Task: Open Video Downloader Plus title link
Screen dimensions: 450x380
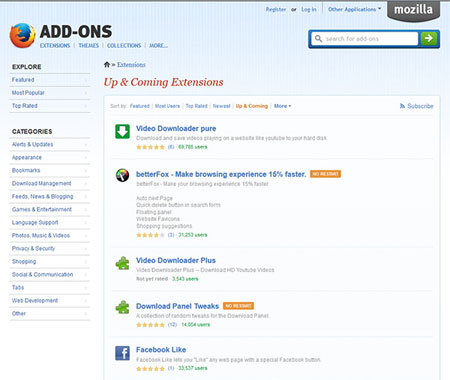Action: [176, 260]
